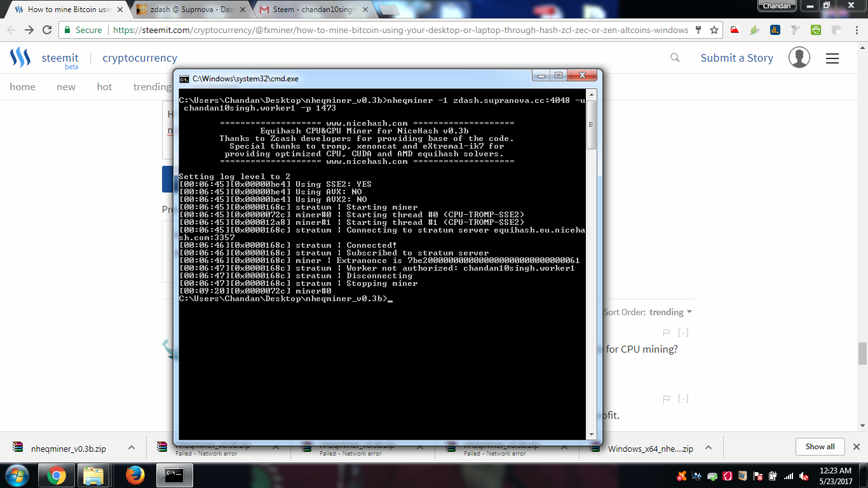Open File Explorer from the taskbar
Viewport: 868px width, 488px height.
(x=93, y=475)
